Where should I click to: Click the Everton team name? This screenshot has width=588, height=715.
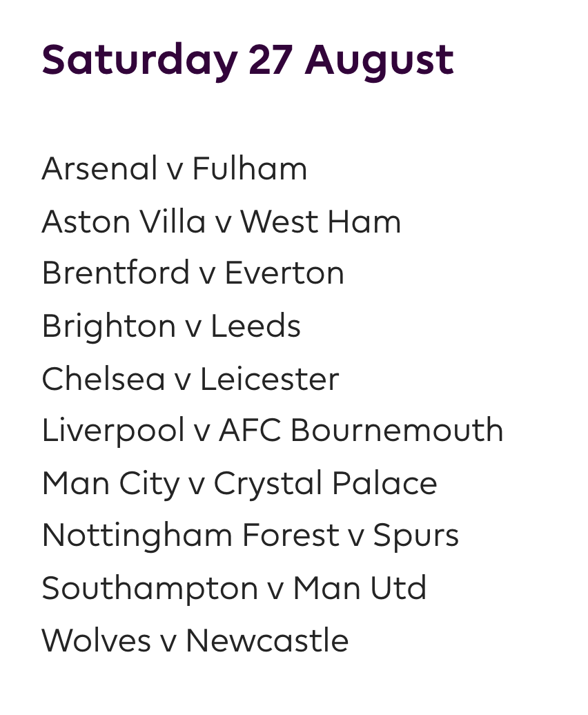tap(284, 273)
